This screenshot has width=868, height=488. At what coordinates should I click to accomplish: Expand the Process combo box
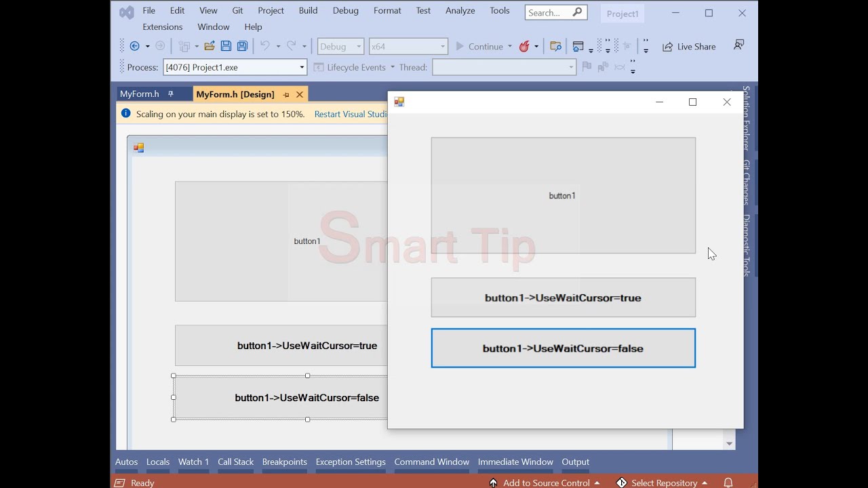point(302,67)
